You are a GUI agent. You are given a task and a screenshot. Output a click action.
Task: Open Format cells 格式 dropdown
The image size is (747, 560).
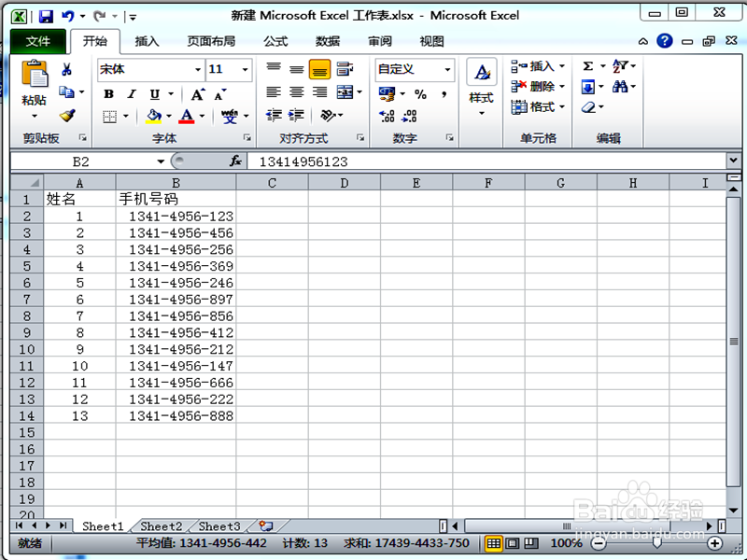click(538, 107)
